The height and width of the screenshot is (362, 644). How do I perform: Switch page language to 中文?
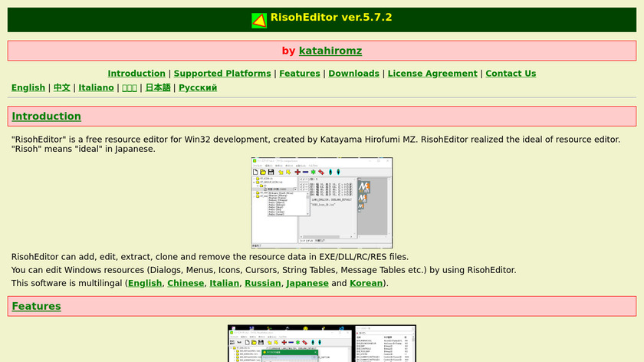(x=61, y=88)
